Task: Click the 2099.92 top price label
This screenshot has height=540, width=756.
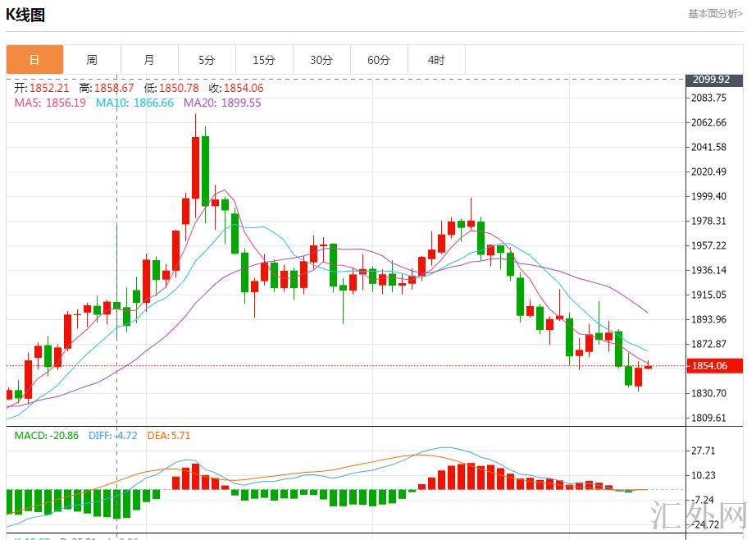Action: click(712, 80)
